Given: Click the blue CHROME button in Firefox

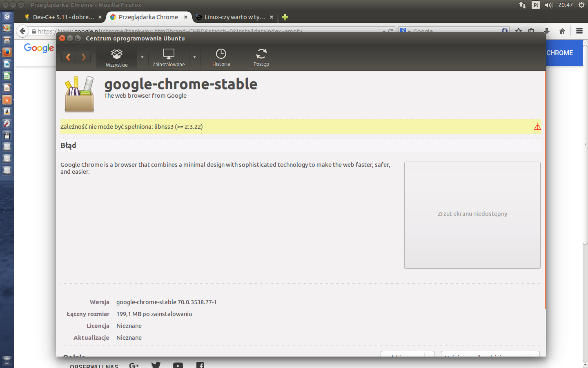Looking at the screenshot, I should pos(564,53).
